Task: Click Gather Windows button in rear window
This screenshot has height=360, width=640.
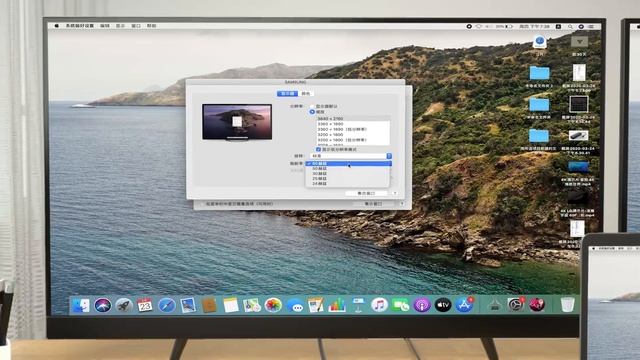Action: click(373, 204)
